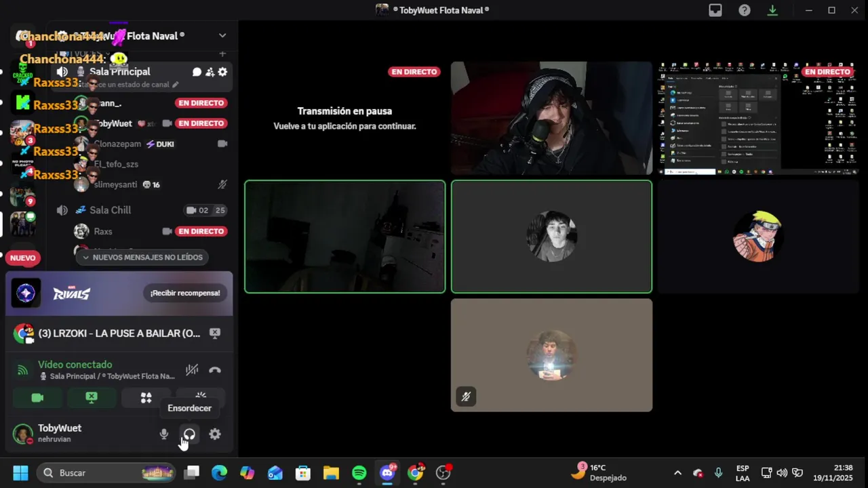
Task: Open TobyWuet user avatar at the bottom
Action: [23, 434]
